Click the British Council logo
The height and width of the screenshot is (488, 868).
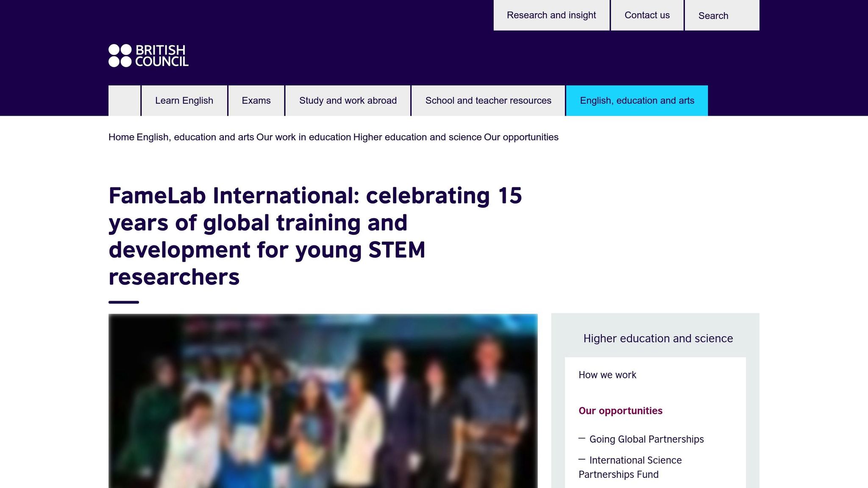pyautogui.click(x=148, y=55)
